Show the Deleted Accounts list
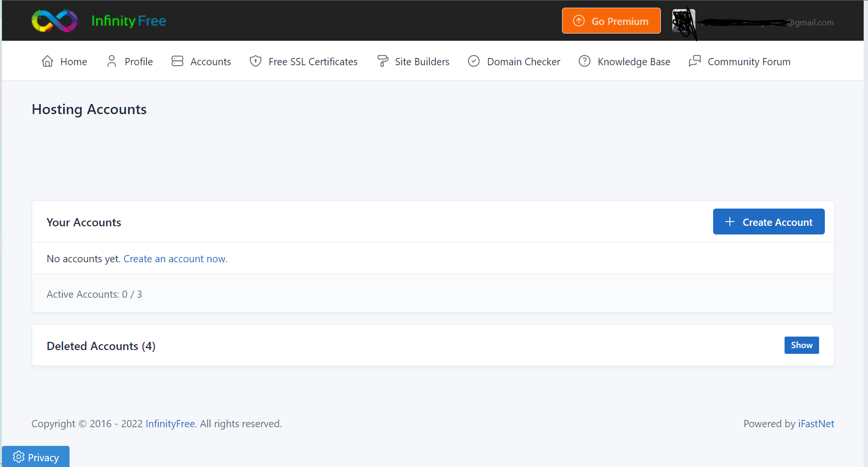868x467 pixels. click(802, 345)
